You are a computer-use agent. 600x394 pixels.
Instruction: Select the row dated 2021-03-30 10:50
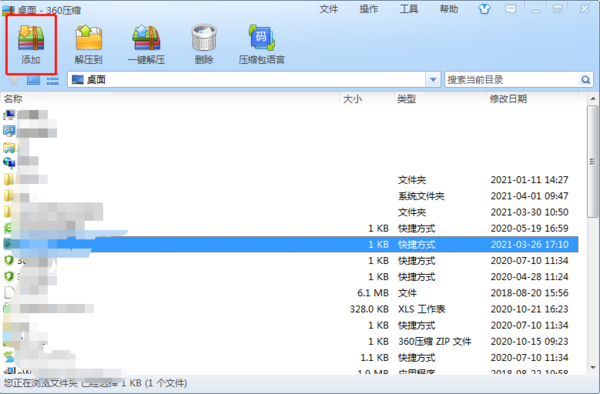[x=290, y=212]
